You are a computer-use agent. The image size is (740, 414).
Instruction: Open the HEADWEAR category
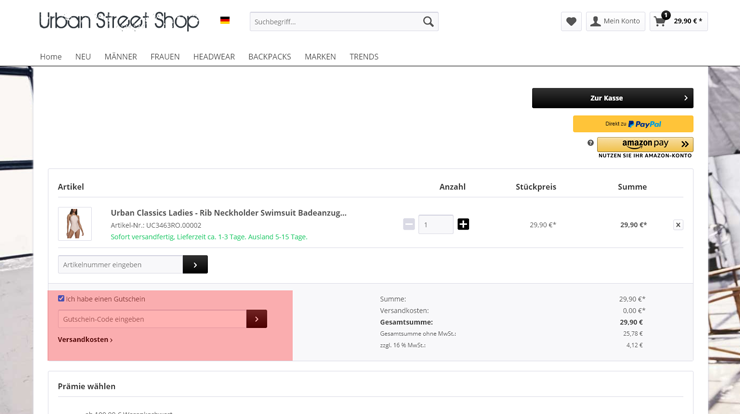[x=214, y=57]
